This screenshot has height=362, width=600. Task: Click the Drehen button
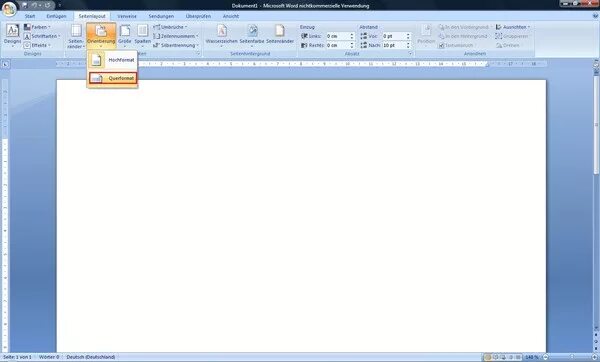pos(508,45)
